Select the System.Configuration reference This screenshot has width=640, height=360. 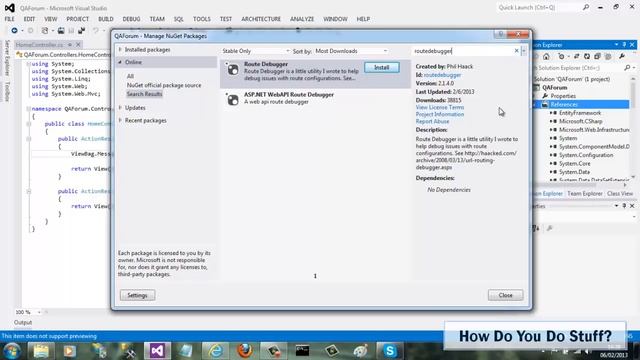click(x=586, y=155)
